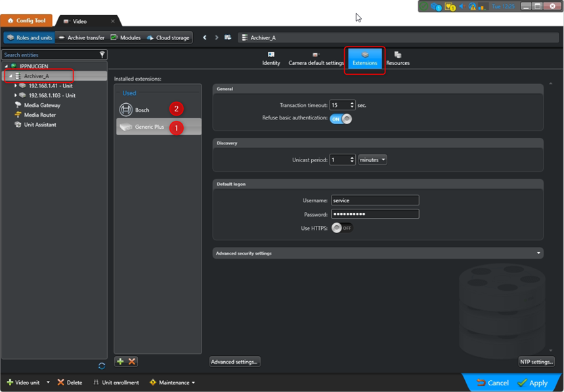
Task: Toggle Refuse basic authentication switch
Action: tap(341, 119)
